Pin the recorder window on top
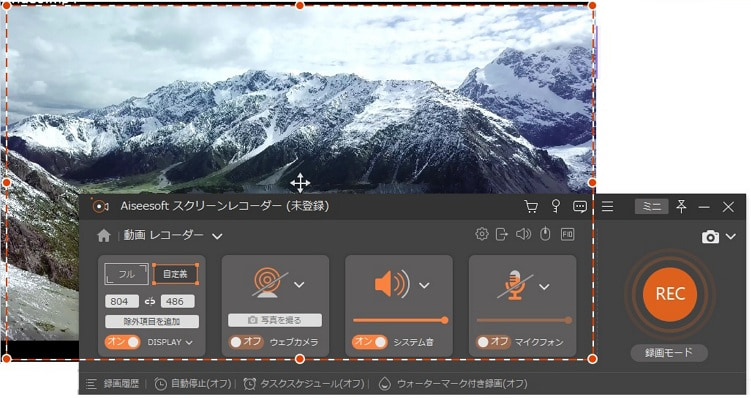 coord(681,206)
